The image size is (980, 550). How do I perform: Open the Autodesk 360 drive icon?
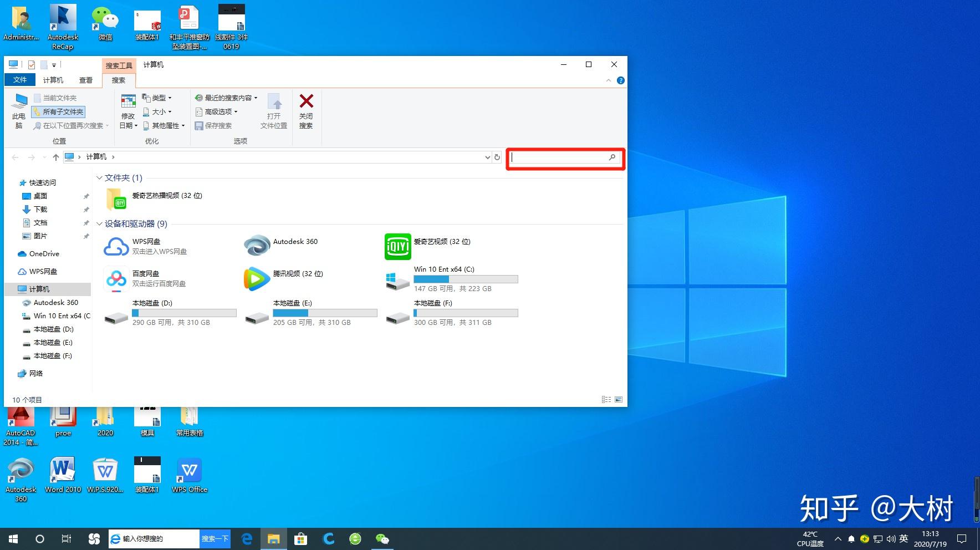(257, 246)
